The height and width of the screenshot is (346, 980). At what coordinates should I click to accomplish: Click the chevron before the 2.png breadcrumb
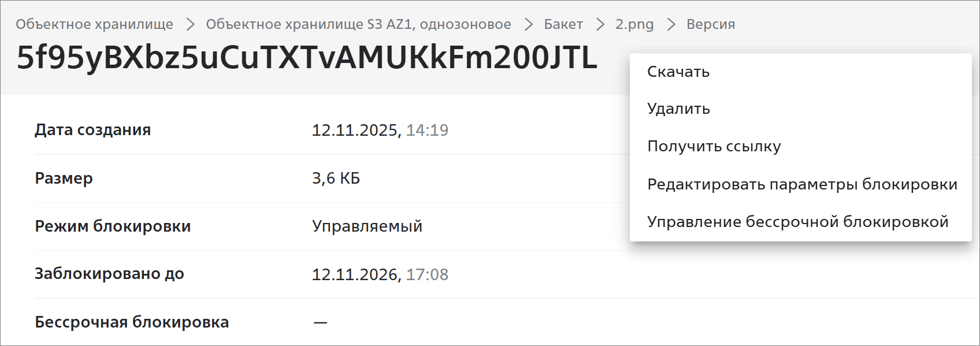coord(600,24)
